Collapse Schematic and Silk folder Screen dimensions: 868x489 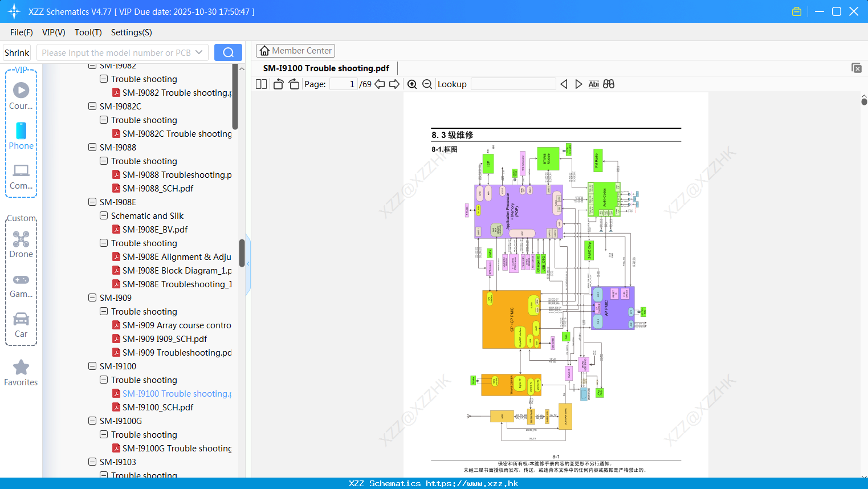(104, 215)
